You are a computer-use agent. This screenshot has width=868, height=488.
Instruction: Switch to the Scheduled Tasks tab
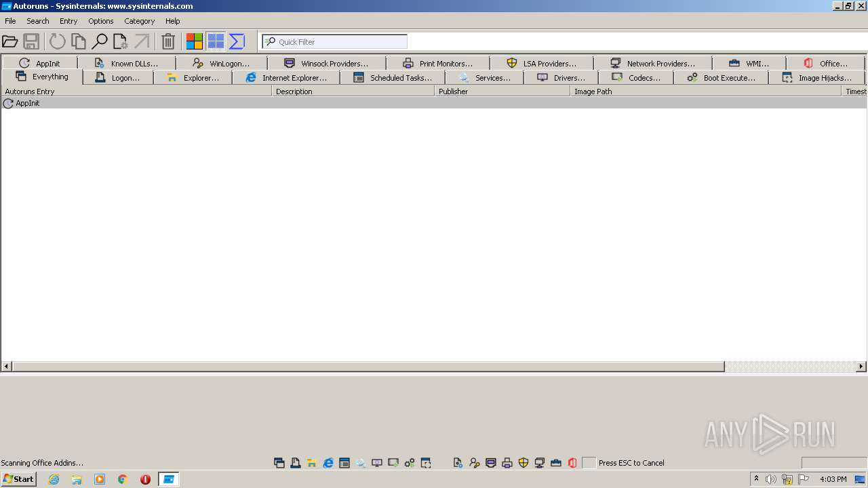[392, 78]
